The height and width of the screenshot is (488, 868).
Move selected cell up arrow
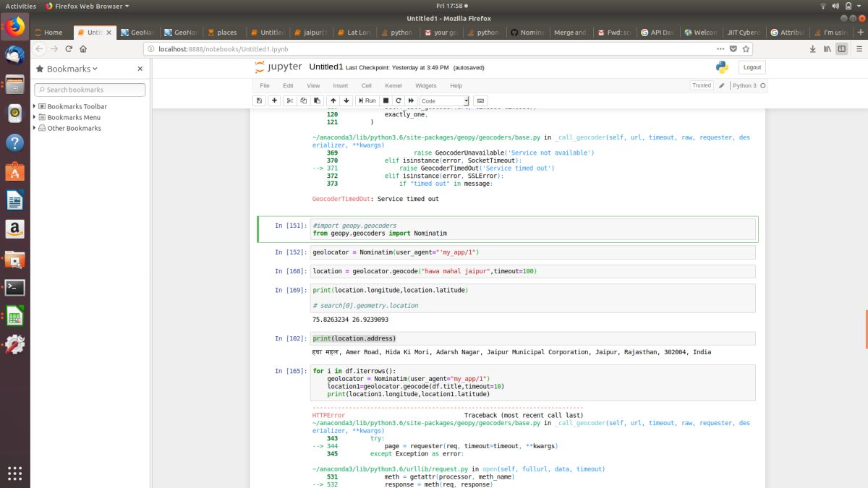333,100
